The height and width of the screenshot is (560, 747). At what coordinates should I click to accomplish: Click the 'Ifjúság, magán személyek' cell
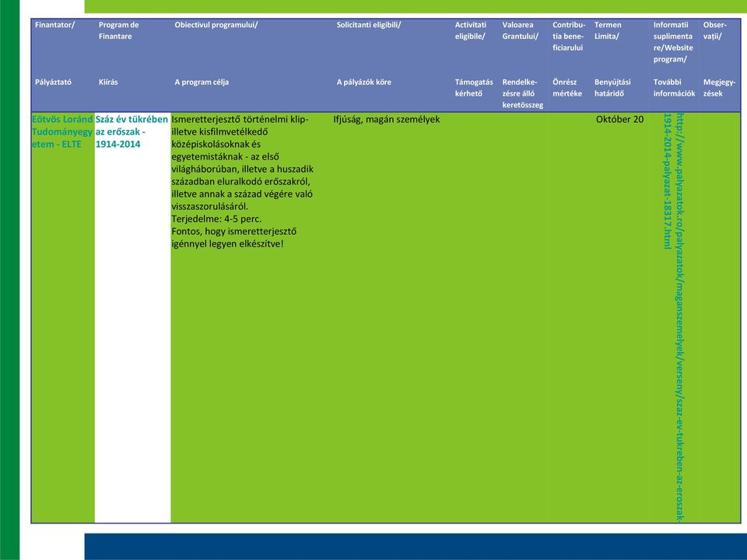tap(387, 119)
